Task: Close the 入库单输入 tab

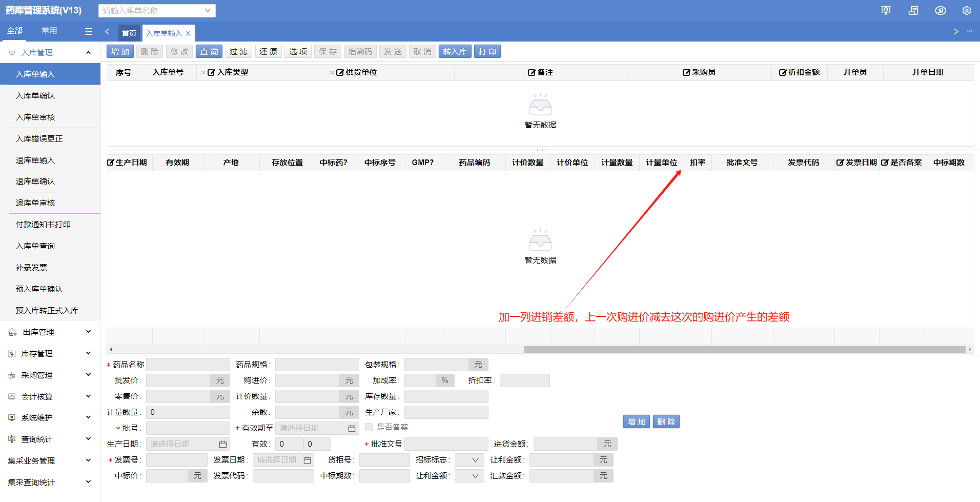Action: (x=188, y=33)
